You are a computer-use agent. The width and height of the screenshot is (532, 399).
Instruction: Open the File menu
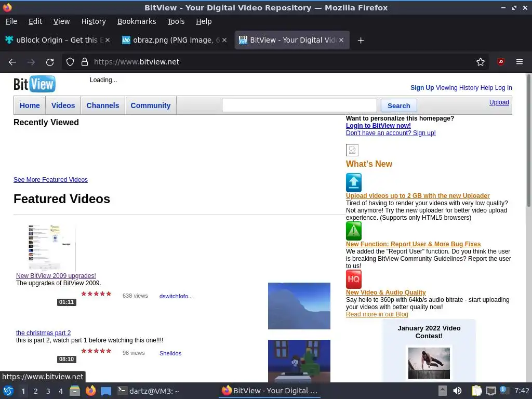(11, 21)
